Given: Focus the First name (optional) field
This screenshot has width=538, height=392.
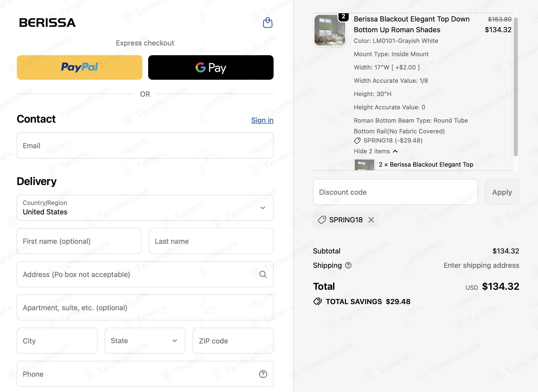Looking at the screenshot, I should (x=79, y=241).
